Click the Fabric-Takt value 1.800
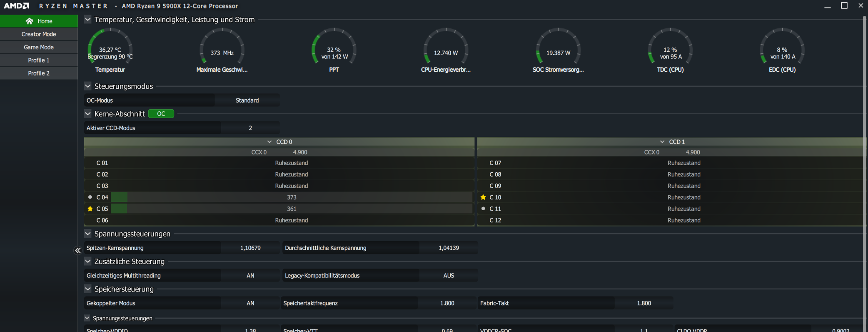 (644, 303)
